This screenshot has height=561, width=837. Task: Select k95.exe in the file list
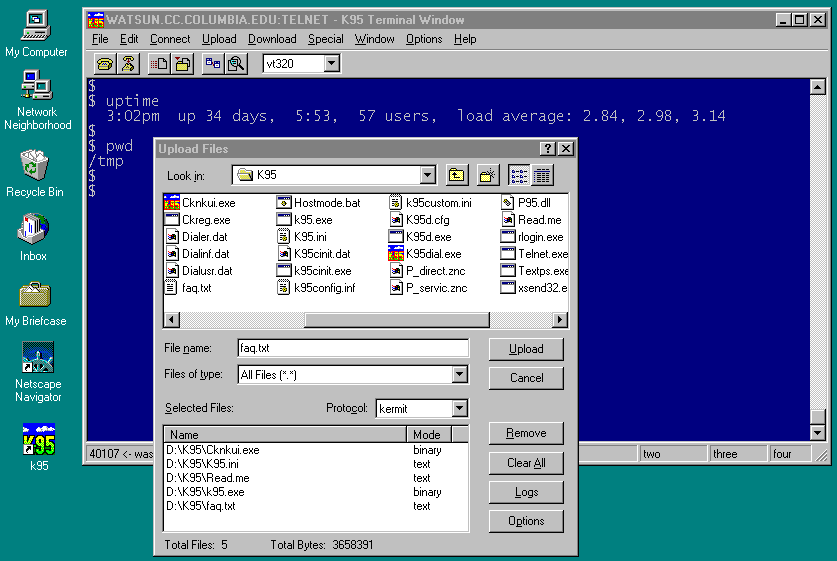click(x=305, y=220)
